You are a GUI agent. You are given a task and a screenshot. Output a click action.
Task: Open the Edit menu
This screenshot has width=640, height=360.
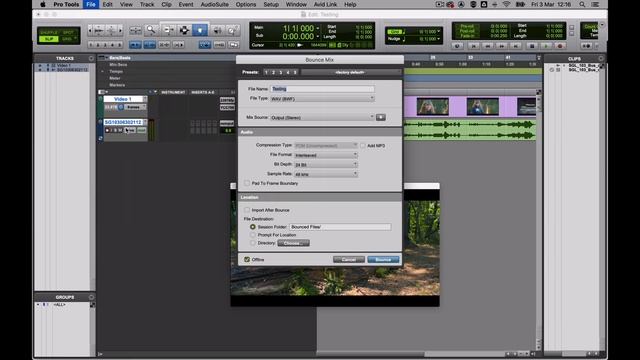(107, 4)
